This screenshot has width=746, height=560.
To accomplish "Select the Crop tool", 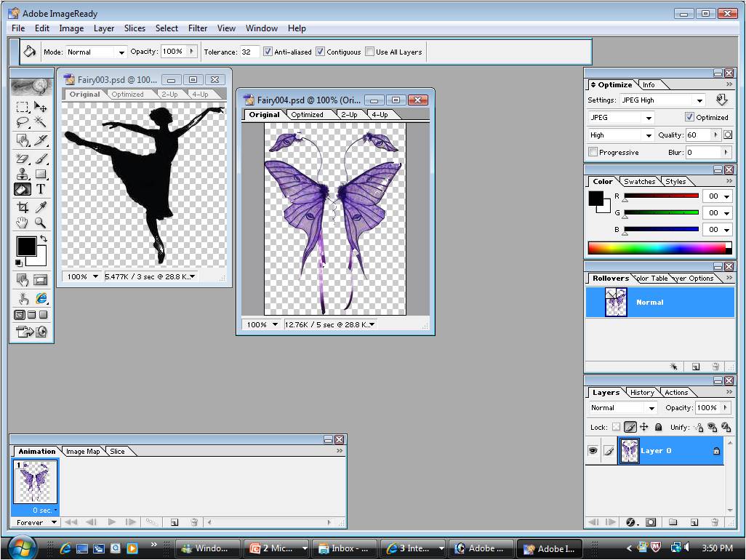I will (x=22, y=206).
